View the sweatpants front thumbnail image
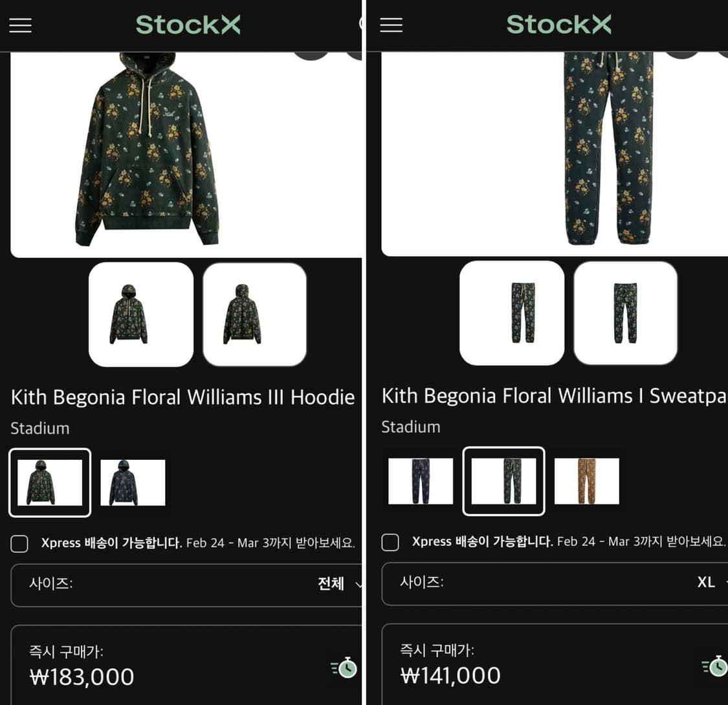This screenshot has width=728, height=705. tap(512, 313)
